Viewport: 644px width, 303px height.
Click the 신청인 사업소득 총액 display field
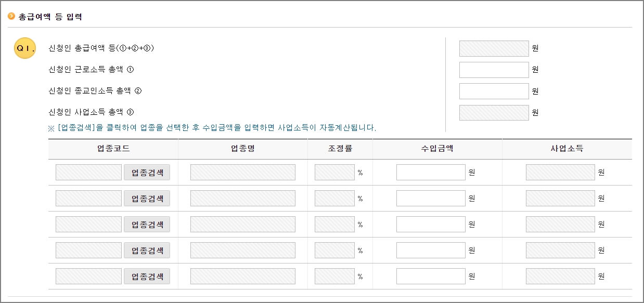click(x=493, y=112)
